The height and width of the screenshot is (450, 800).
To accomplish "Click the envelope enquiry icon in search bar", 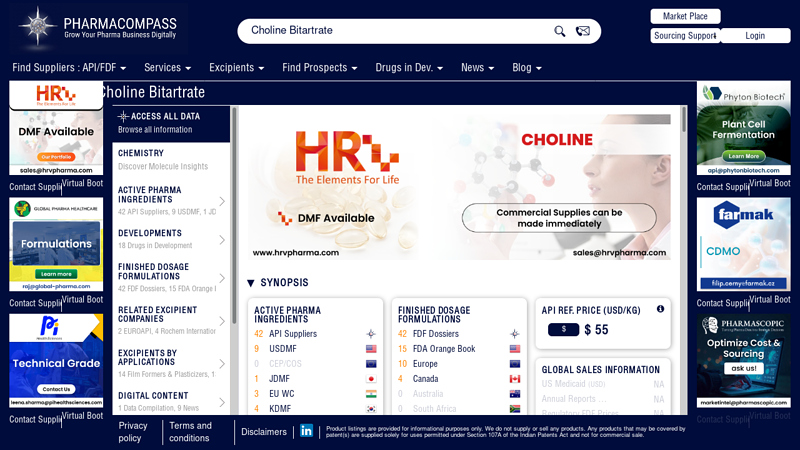I will tap(583, 31).
